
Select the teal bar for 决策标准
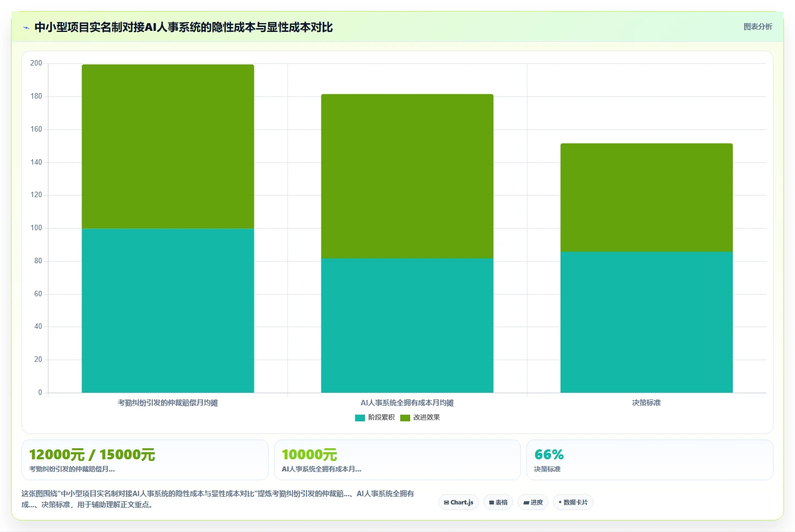(646, 322)
